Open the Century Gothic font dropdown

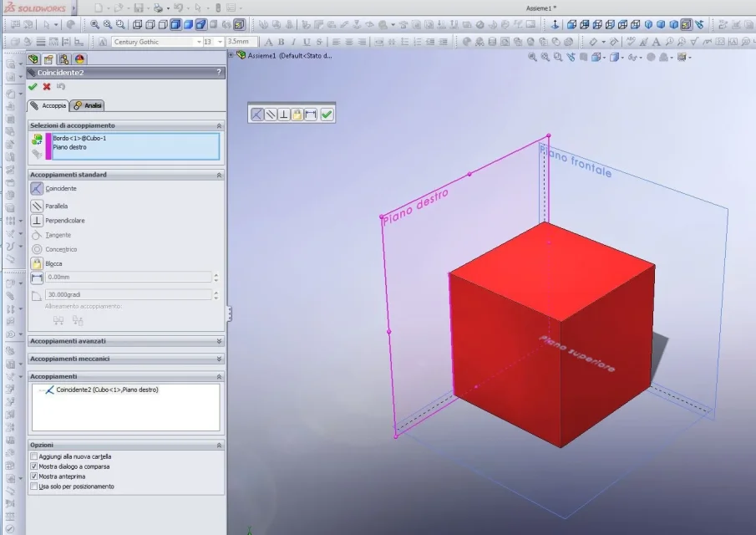(197, 42)
